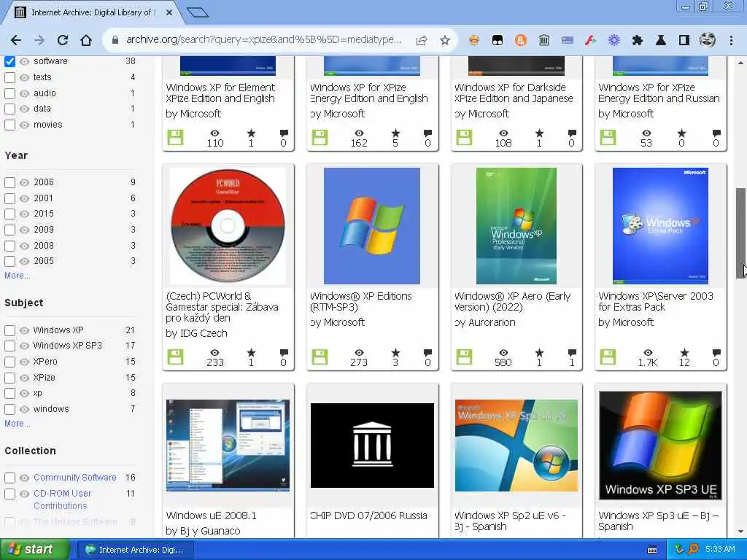Open the CD-ROM User Contributions link
The width and height of the screenshot is (747, 560).
click(63, 499)
